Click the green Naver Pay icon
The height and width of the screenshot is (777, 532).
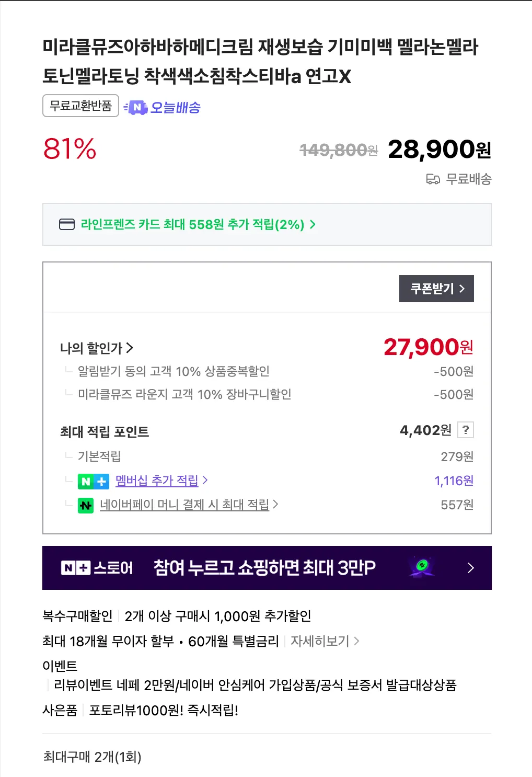(86, 505)
